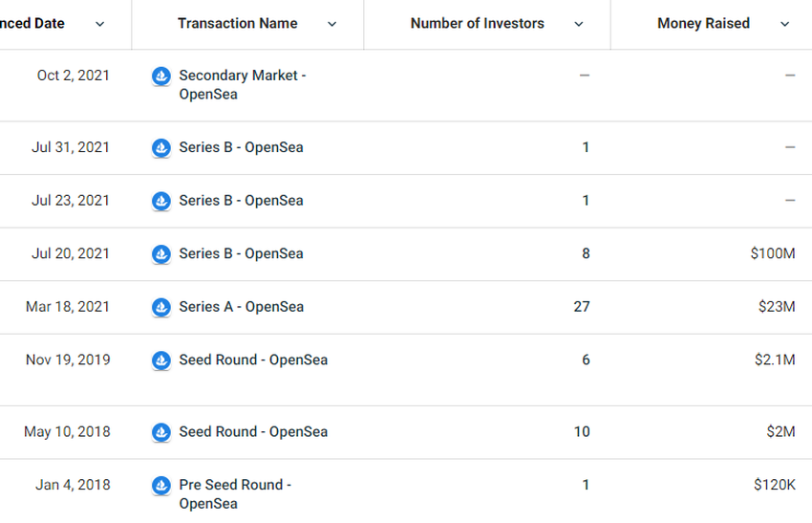Expand the Money Raised column chevron
Viewport: 812px width, 523px height.
tap(785, 24)
